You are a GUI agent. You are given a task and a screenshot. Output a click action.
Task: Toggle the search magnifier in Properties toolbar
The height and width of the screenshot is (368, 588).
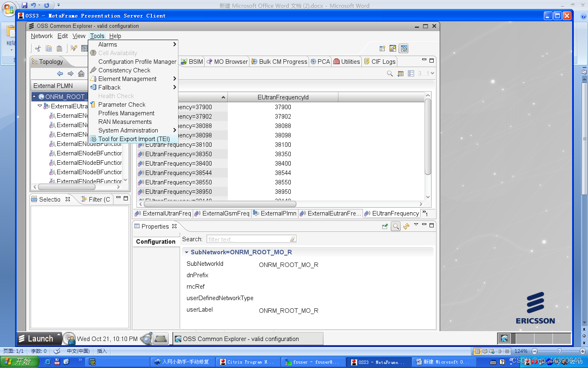(396, 226)
